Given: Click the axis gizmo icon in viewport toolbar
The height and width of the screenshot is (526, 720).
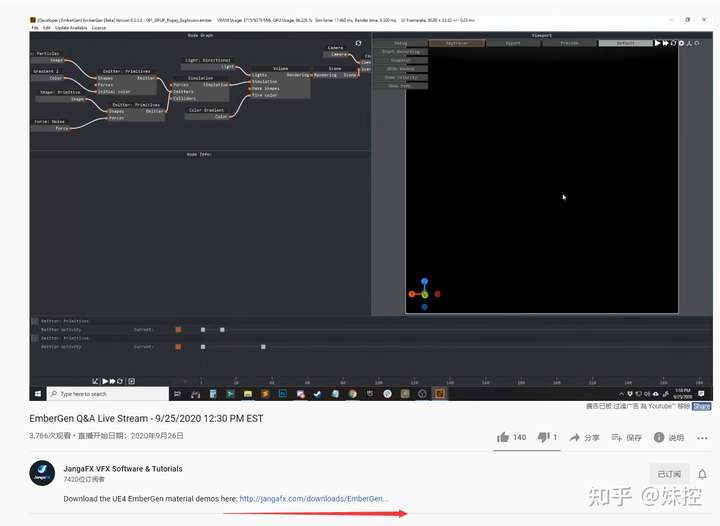Looking at the screenshot, I should [689, 43].
